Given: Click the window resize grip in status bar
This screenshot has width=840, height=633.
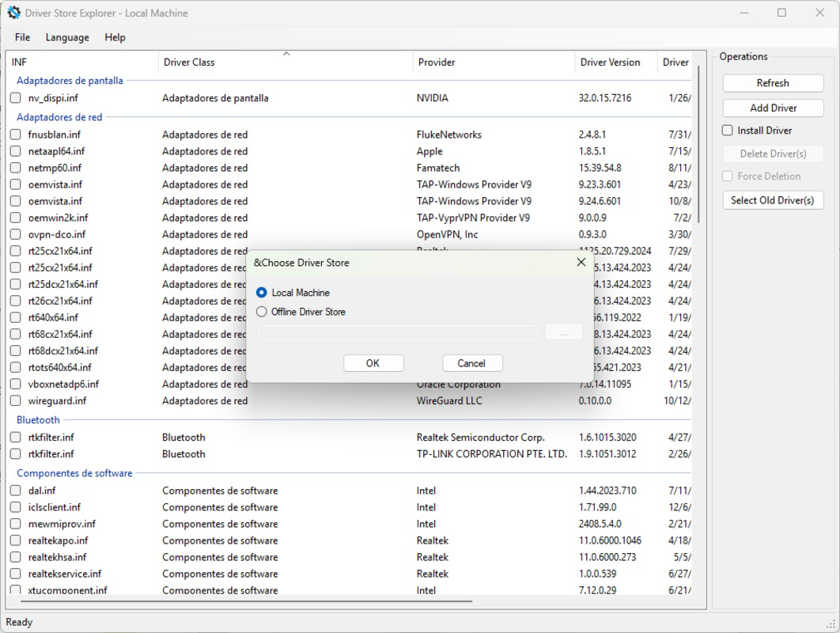Looking at the screenshot, I should pyautogui.click(x=831, y=624).
